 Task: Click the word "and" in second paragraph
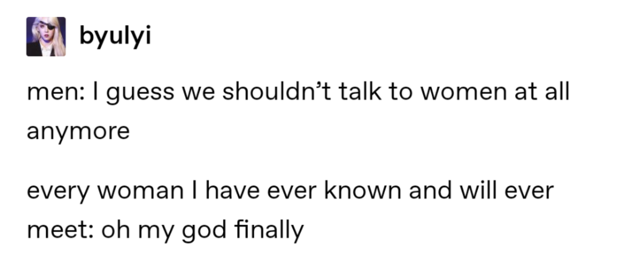430,190
